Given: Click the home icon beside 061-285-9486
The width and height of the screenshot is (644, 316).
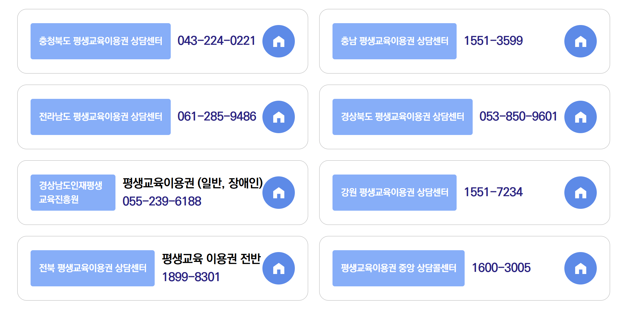Looking at the screenshot, I should tap(278, 117).
